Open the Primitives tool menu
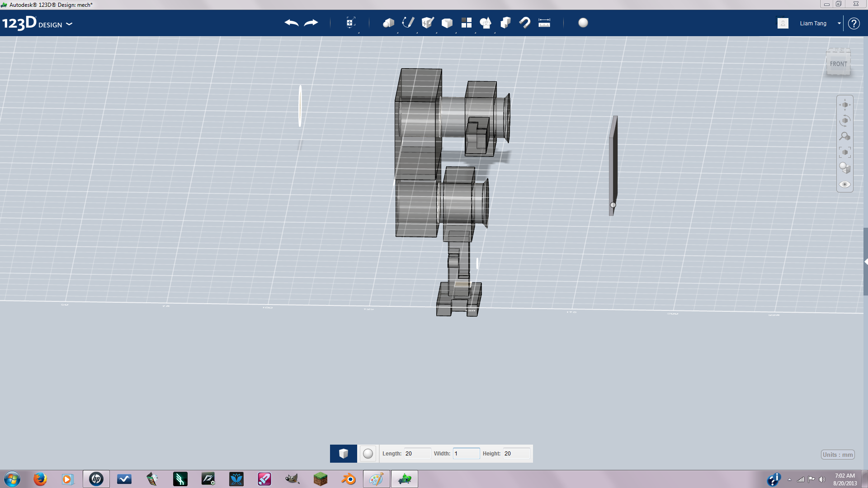The height and width of the screenshot is (488, 868). 388,23
